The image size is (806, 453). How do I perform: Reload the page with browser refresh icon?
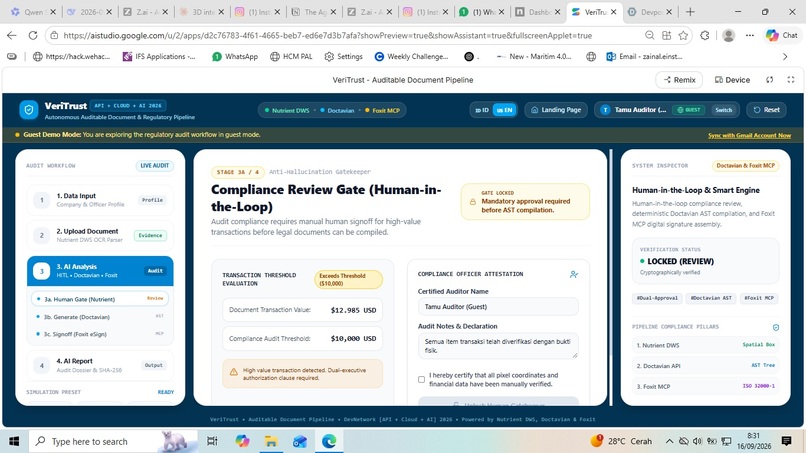click(x=33, y=35)
